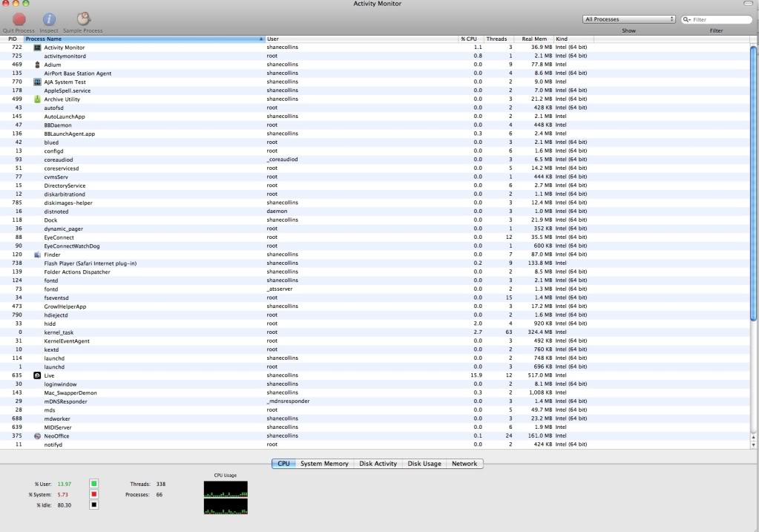
Task: Select the dynamic_pager row
Action: [x=375, y=229]
